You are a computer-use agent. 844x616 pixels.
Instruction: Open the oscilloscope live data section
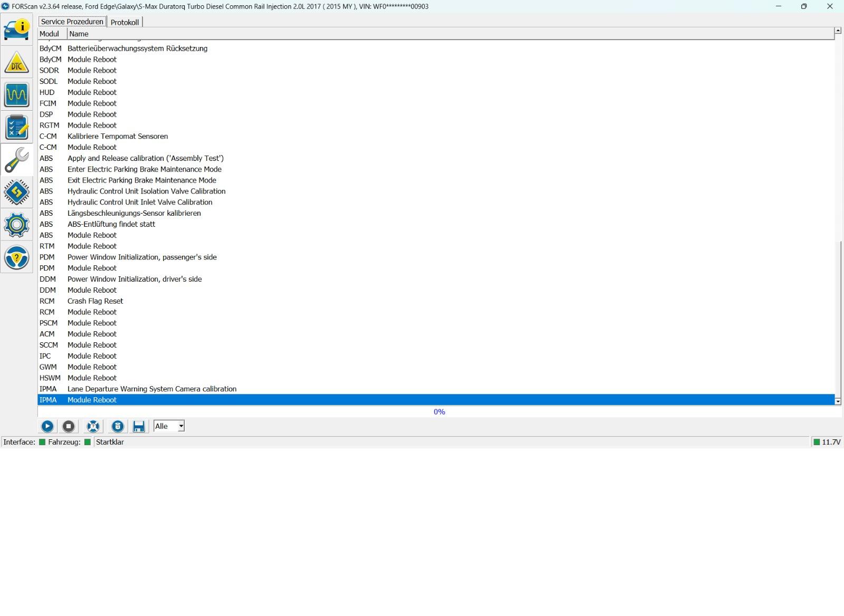click(x=16, y=95)
